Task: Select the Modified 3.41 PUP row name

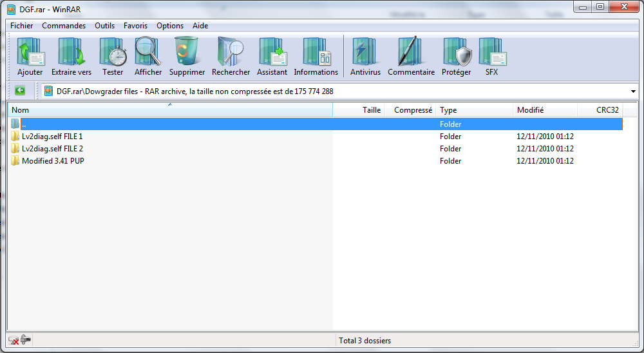Action: [x=53, y=161]
